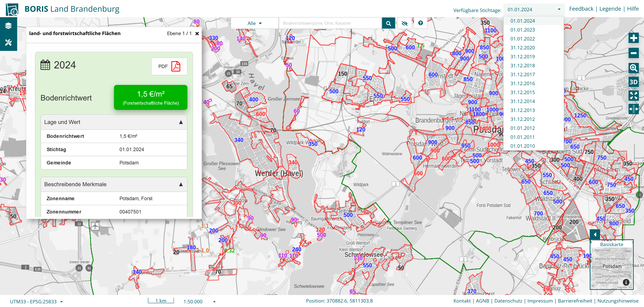Screen dimensions: 644x307
Task: Open the Kontakt footer link
Action: click(462, 301)
